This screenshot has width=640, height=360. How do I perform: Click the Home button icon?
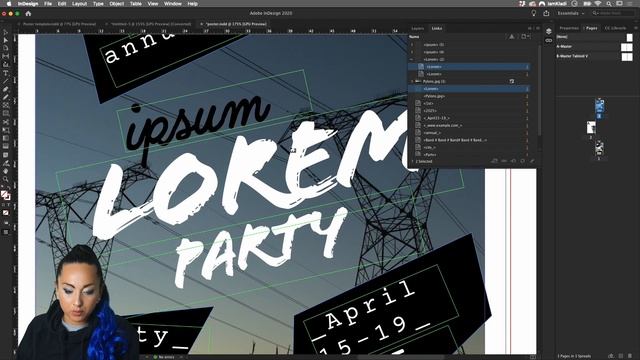[x=28, y=13]
